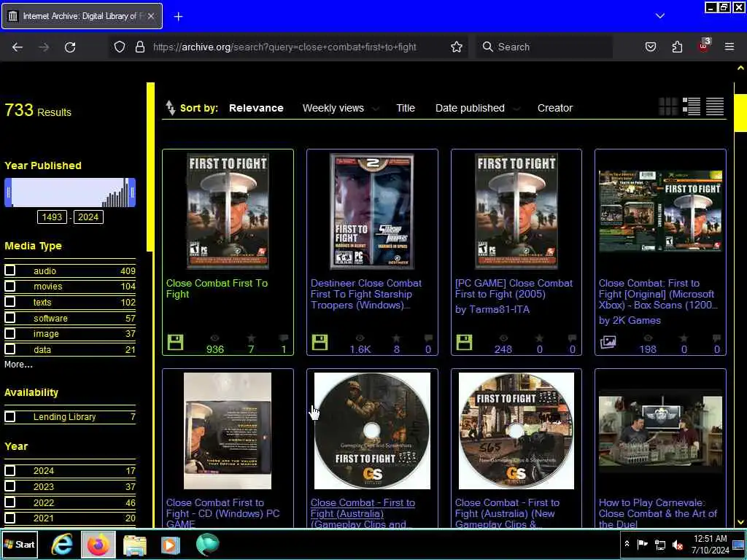The height and width of the screenshot is (560, 747).
Task: Open a new tab with plus button
Action: point(178,17)
